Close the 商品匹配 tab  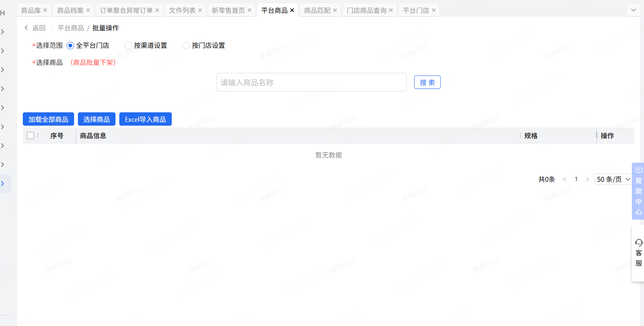click(335, 10)
